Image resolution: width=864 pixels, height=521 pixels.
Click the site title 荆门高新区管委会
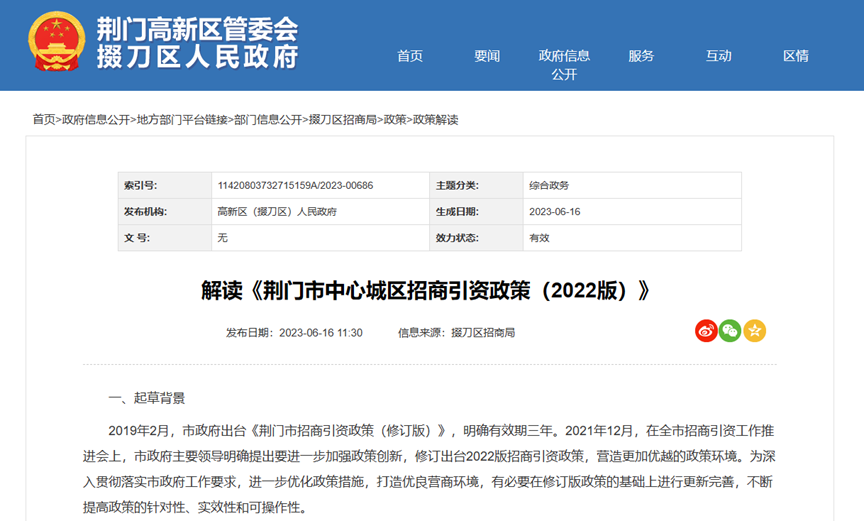tap(197, 29)
